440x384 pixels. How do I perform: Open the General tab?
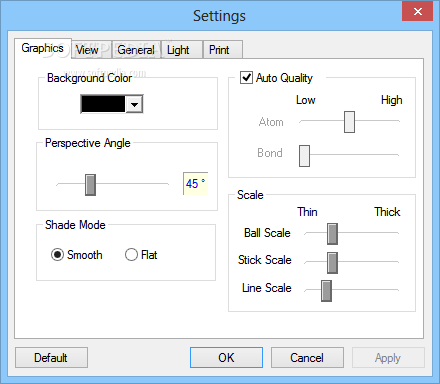pos(136,50)
